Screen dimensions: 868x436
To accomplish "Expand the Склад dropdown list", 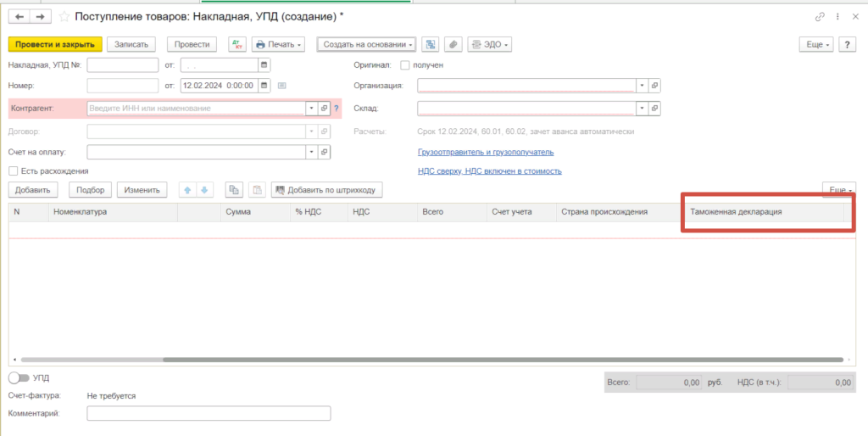I will pos(642,109).
